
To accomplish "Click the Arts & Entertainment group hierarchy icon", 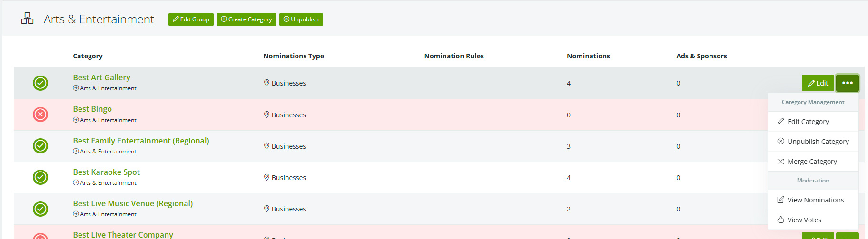I will (27, 19).
